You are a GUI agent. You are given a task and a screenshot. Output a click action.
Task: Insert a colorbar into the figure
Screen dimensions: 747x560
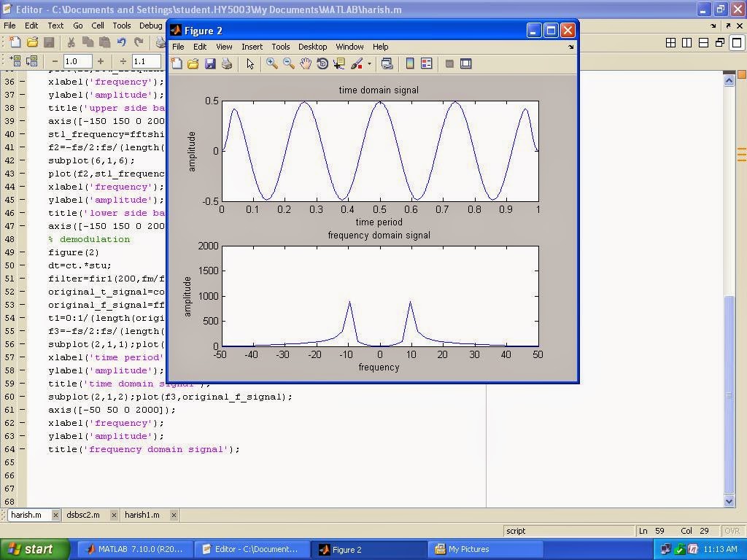click(x=409, y=63)
